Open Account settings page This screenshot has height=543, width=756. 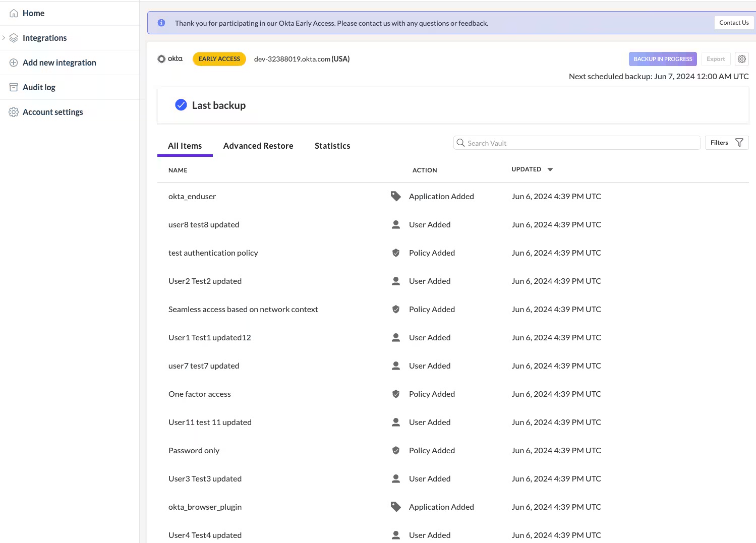pos(52,112)
